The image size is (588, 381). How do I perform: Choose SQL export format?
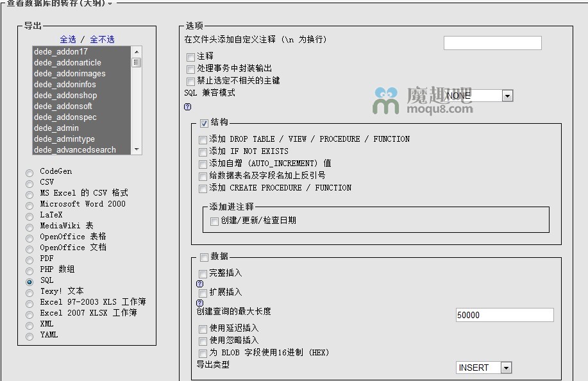(29, 282)
